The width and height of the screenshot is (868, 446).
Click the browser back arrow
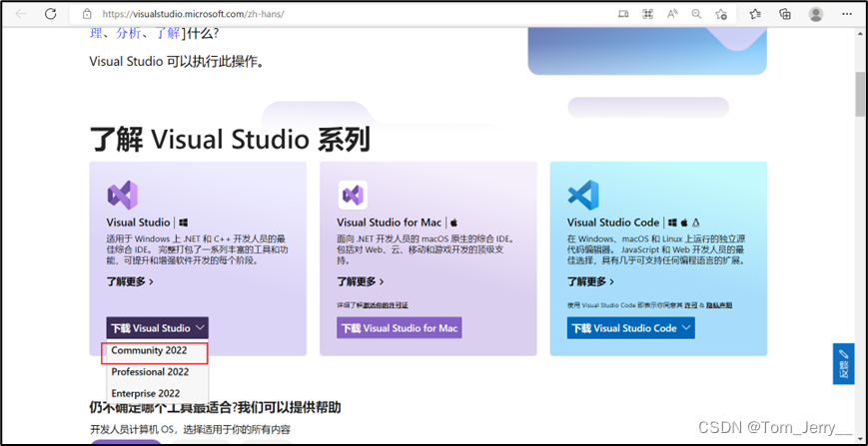[x=21, y=14]
